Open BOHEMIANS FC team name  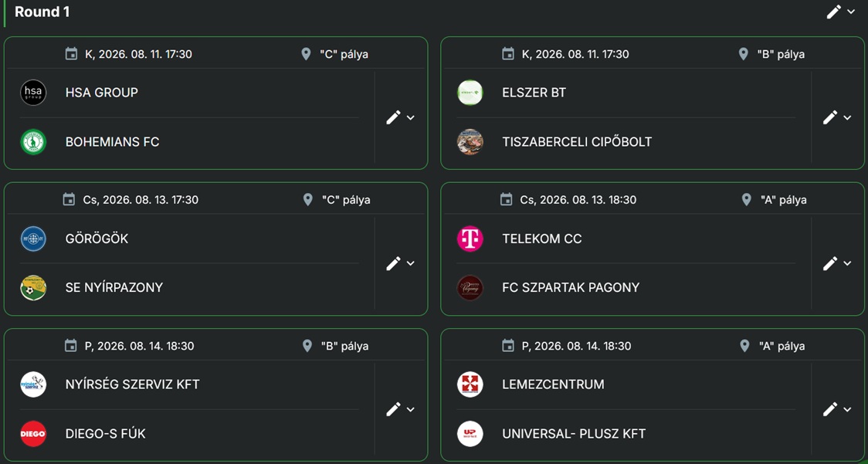pos(113,142)
